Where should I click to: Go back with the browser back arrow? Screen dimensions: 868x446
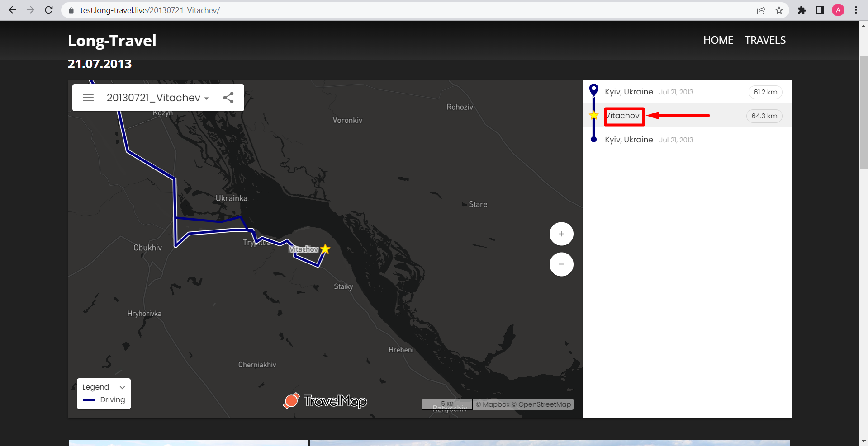click(x=12, y=10)
